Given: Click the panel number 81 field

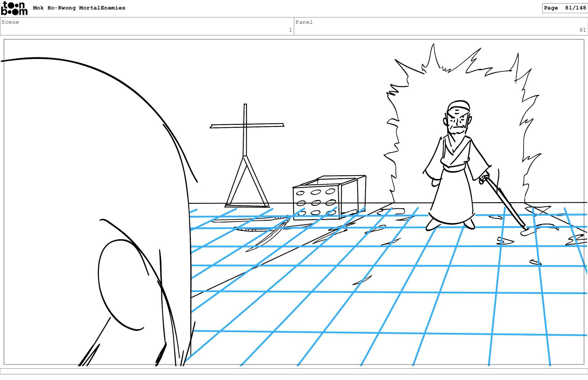Looking at the screenshot, I should click(582, 30).
